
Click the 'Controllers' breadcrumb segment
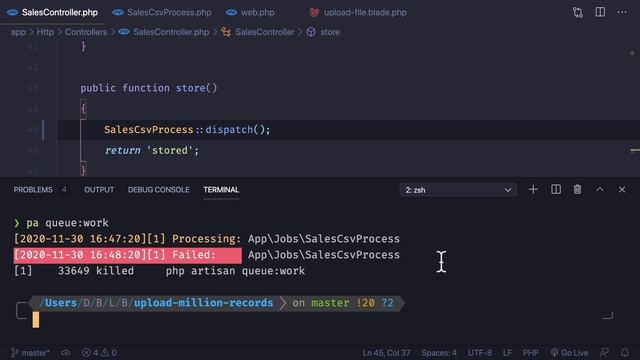tap(86, 32)
